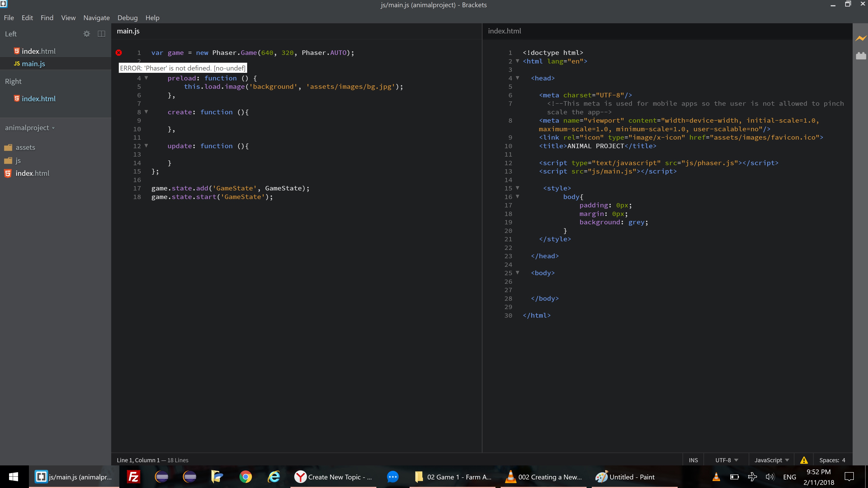This screenshot has height=488, width=868.
Task: Collapse the html tag fold on line 2
Action: pyautogui.click(x=518, y=61)
